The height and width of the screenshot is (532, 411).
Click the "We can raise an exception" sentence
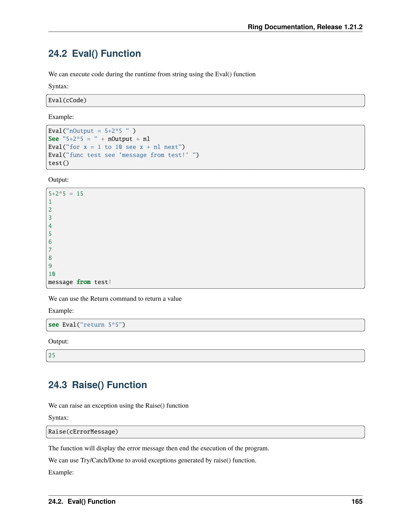coord(118,406)
